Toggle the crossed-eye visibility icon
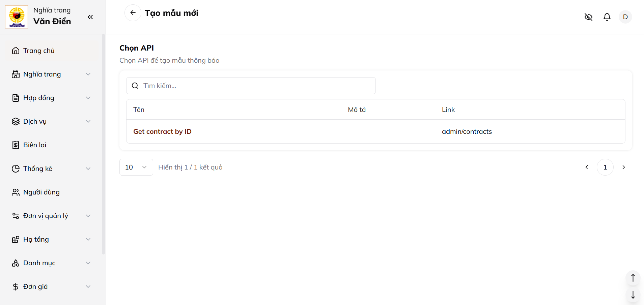The height and width of the screenshot is (305, 644). (588, 17)
